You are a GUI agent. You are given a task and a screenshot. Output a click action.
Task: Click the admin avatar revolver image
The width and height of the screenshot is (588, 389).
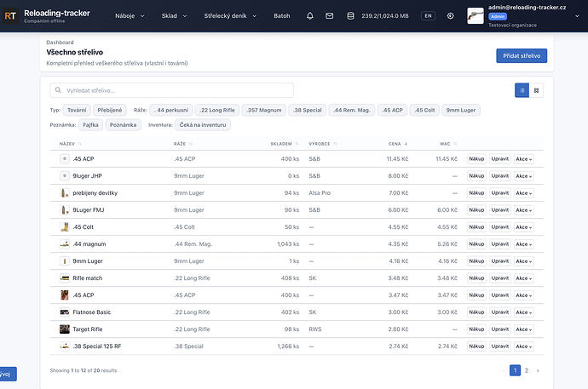tap(476, 15)
